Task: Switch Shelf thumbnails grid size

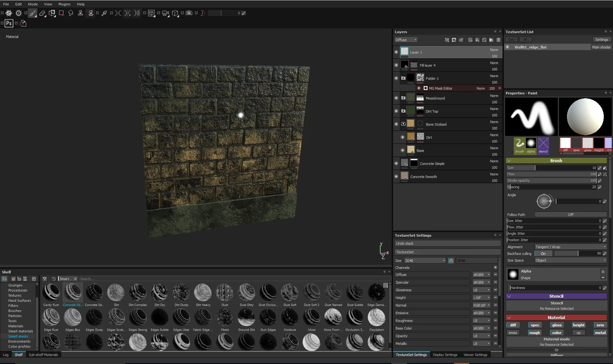Action: tap(386, 285)
